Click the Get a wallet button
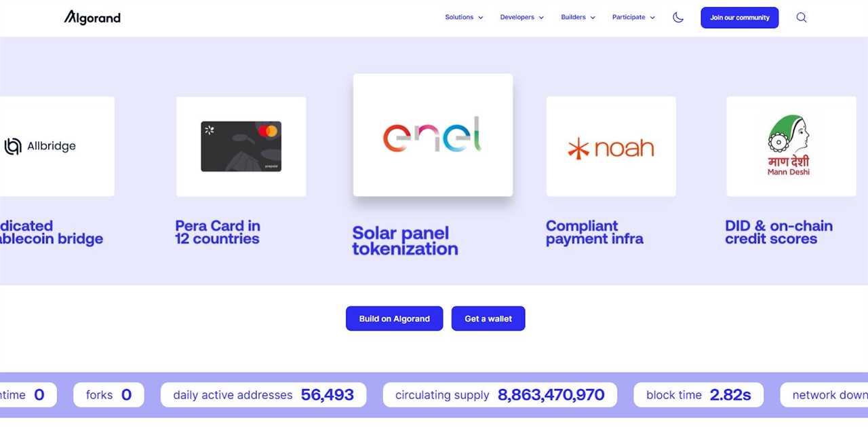The height and width of the screenshot is (427, 868). click(488, 318)
